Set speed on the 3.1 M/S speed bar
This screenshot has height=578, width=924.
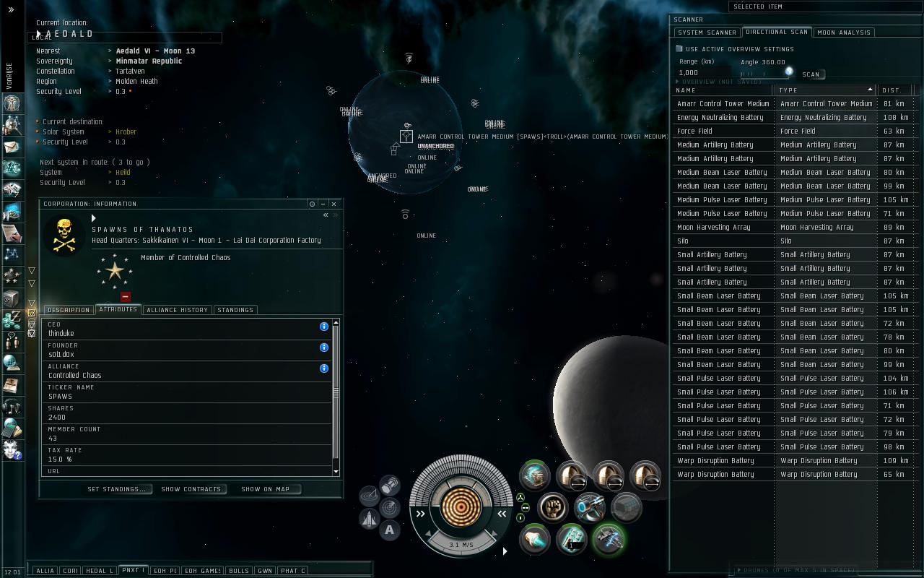pos(463,545)
